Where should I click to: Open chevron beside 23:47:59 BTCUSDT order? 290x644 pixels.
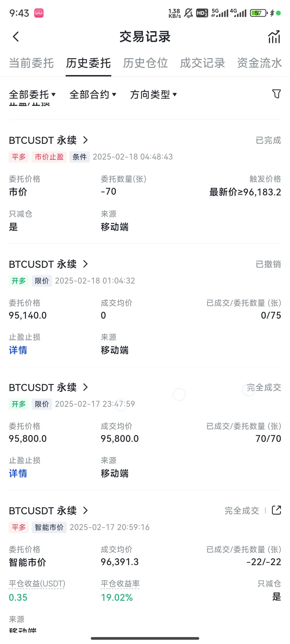tap(85, 387)
